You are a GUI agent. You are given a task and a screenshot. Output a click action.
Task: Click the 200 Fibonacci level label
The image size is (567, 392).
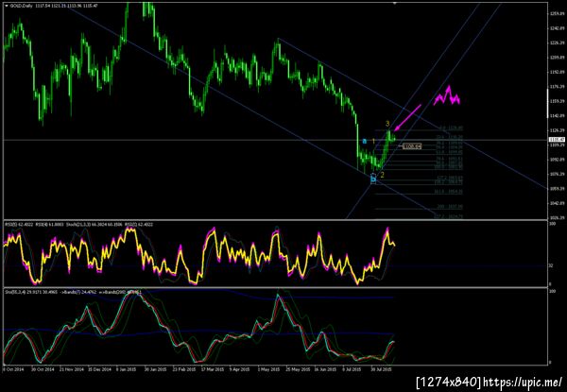pos(450,207)
